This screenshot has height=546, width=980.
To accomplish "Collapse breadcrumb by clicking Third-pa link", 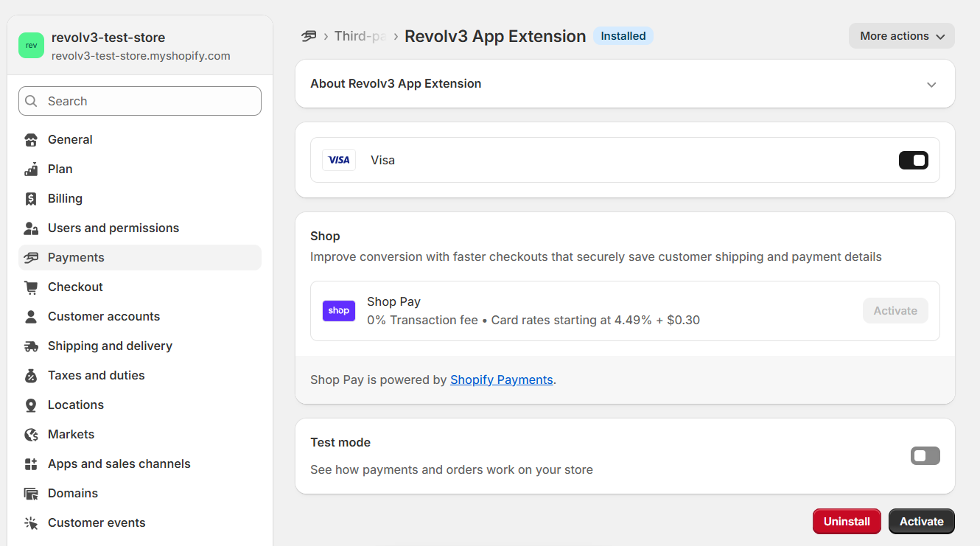I will tap(360, 35).
